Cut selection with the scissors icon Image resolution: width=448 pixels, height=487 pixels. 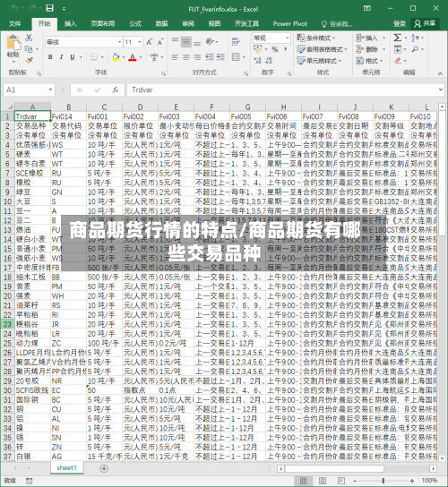29,38
